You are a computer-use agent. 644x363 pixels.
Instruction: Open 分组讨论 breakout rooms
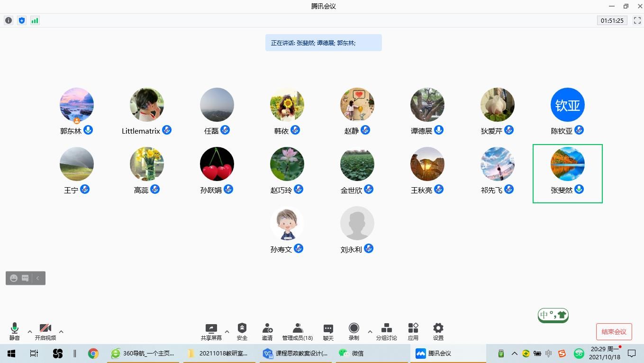tap(386, 331)
